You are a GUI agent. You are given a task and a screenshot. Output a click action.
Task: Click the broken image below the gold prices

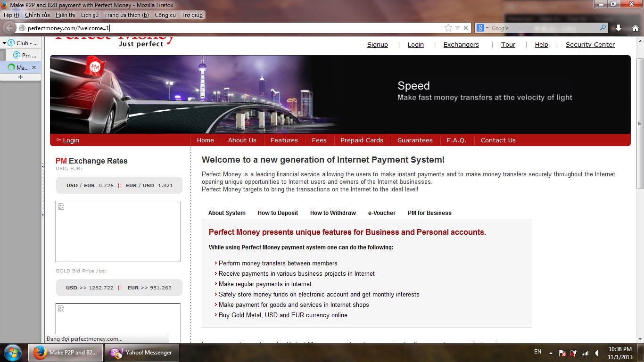(x=118, y=323)
